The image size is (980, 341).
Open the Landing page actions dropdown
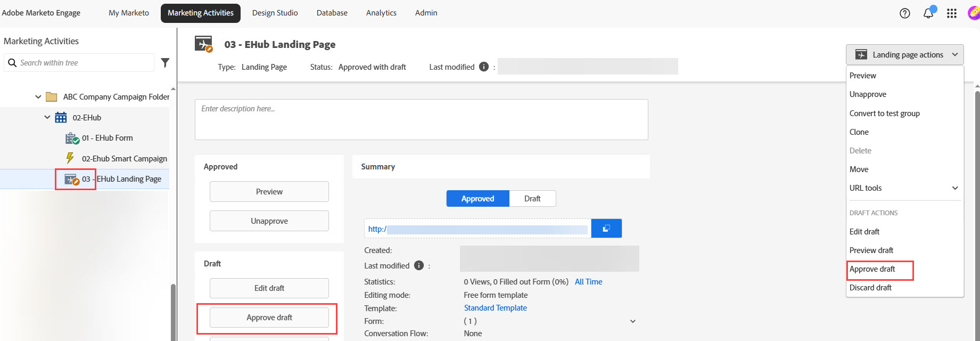(905, 54)
